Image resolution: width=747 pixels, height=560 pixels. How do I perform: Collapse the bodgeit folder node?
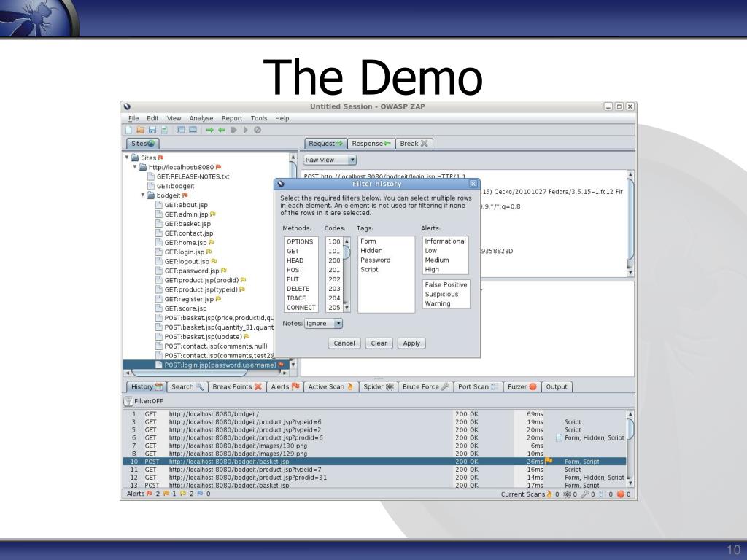click(x=142, y=195)
